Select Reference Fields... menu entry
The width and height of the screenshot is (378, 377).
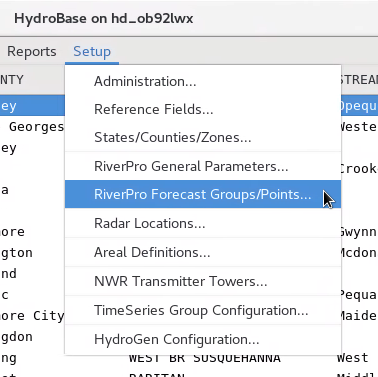pos(203,109)
